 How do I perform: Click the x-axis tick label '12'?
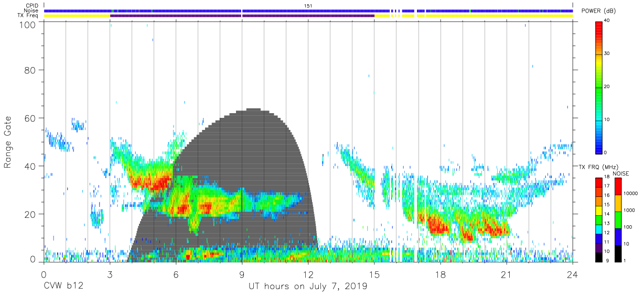point(308,273)
